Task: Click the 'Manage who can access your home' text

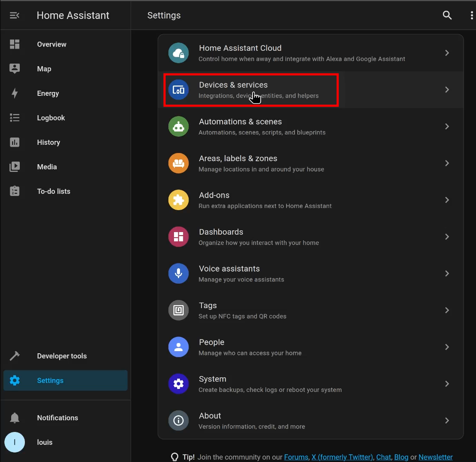Action: (250, 353)
